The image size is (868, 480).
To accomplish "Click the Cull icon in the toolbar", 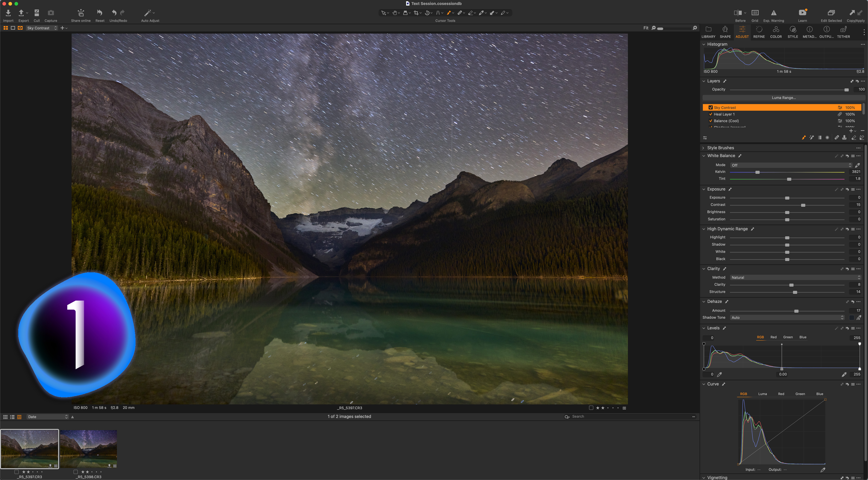I will [x=37, y=13].
